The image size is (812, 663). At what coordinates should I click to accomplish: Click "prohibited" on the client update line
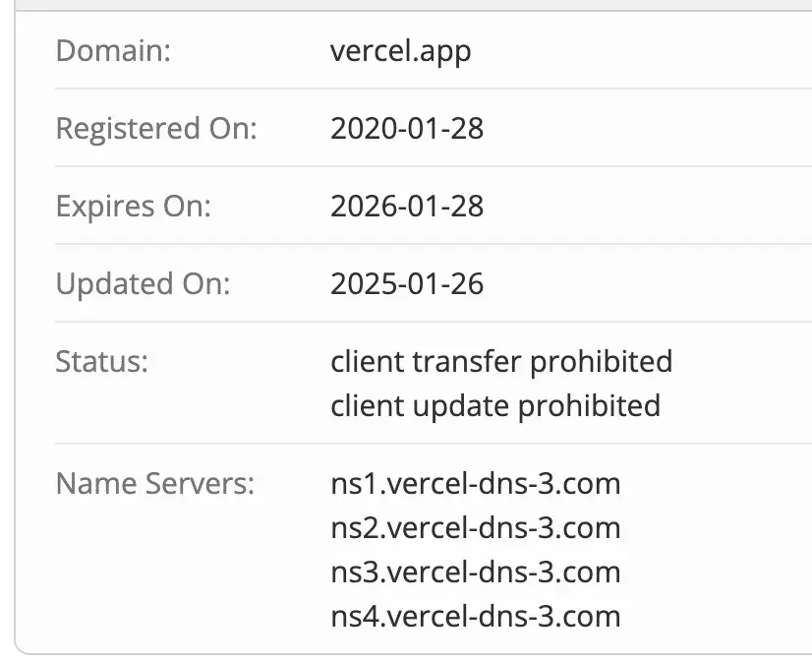(x=589, y=405)
